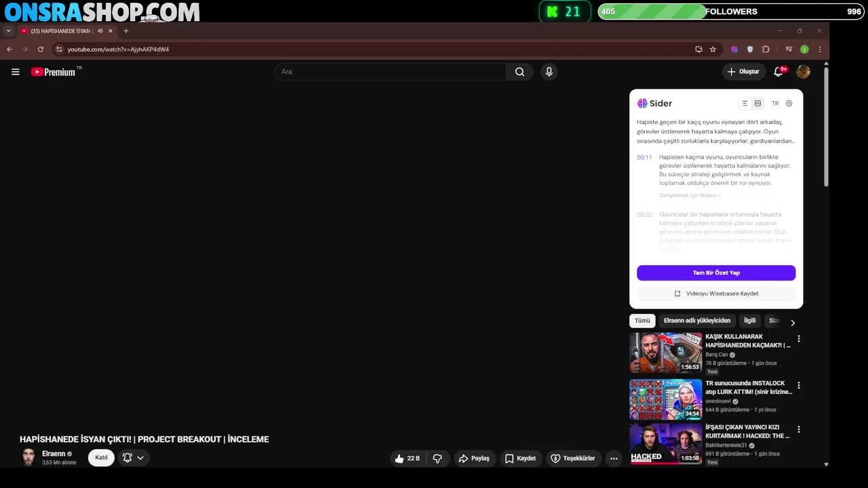
Task: Start voice search with microphone icon
Action: [549, 72]
